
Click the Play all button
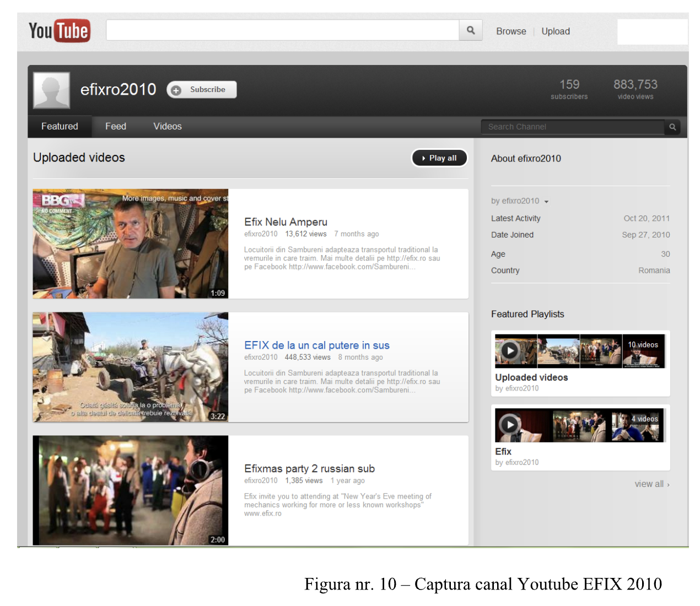(x=439, y=158)
